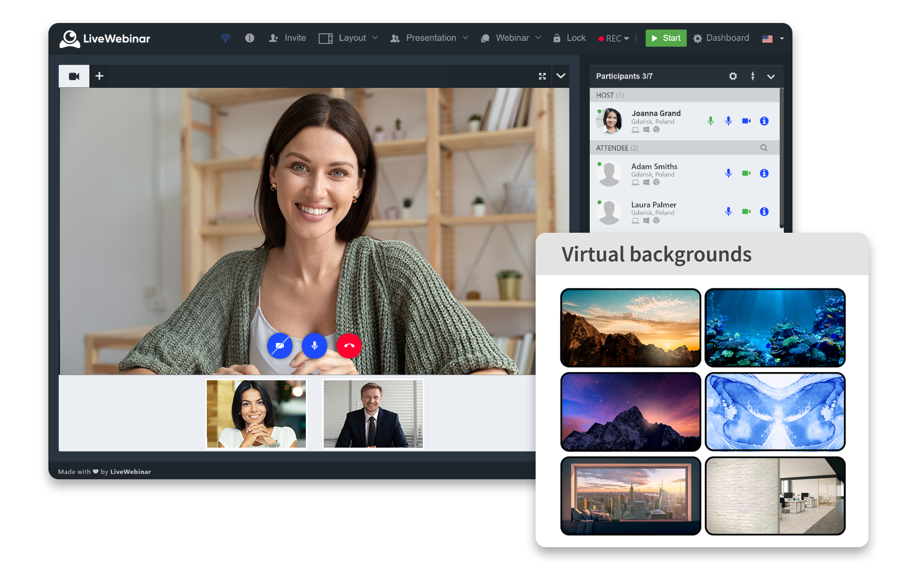Mute Joanna Grand's green microphone
Image resolution: width=915 pixels, height=588 pixels.
[x=710, y=121]
